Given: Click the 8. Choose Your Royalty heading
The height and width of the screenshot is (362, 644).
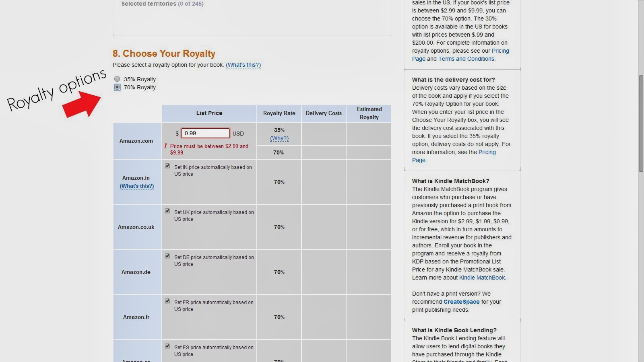Looking at the screenshot, I should click(164, 53).
